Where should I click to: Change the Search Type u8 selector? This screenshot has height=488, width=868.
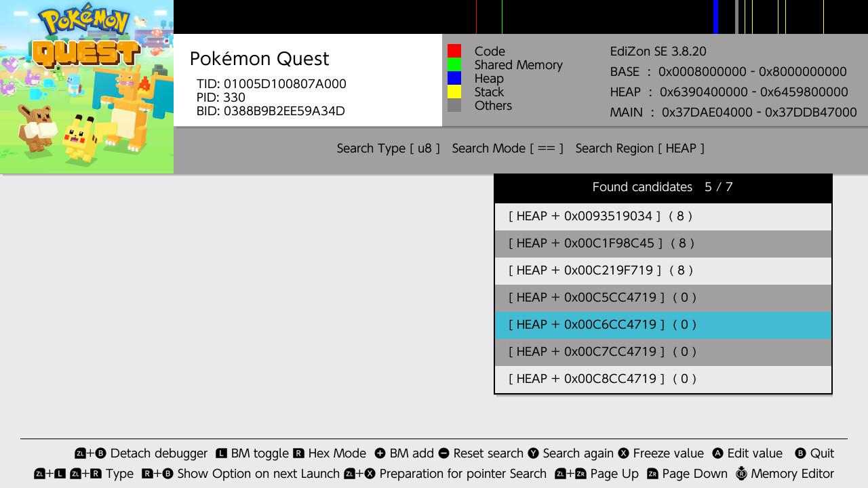388,148
